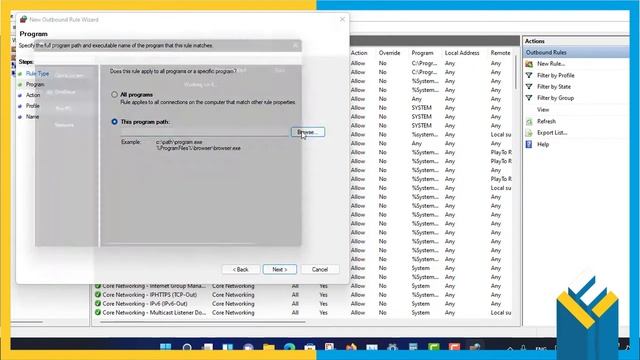Sort rules by the Program column header
The image size is (640, 360).
(422, 53)
